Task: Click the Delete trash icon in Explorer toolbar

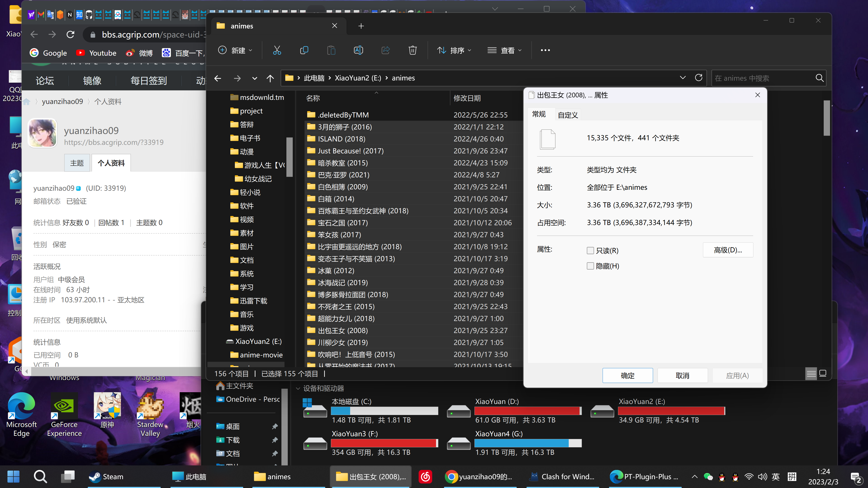Action: (x=413, y=50)
